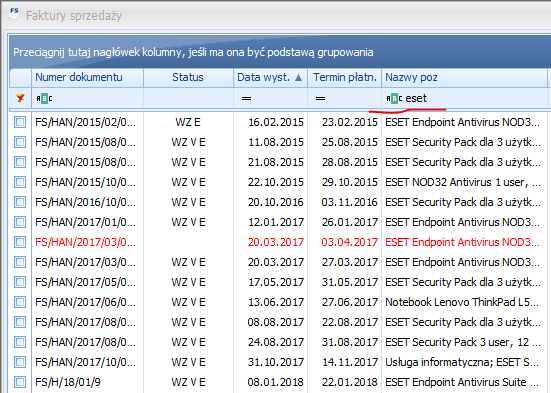Click red date 20.03.2017 cell
Viewport: 551px width, 393px height.
point(276,242)
